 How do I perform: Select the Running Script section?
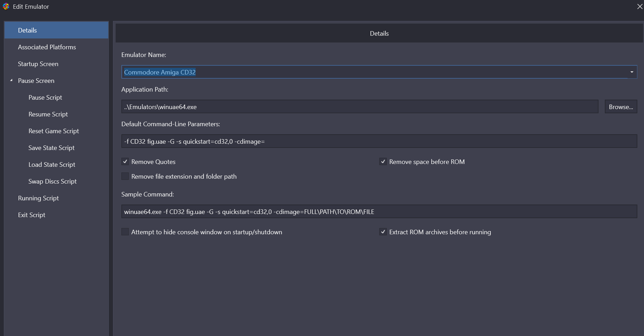[x=38, y=198]
